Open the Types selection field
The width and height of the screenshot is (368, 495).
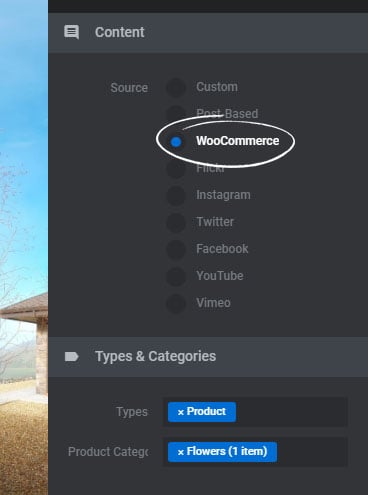point(255,412)
